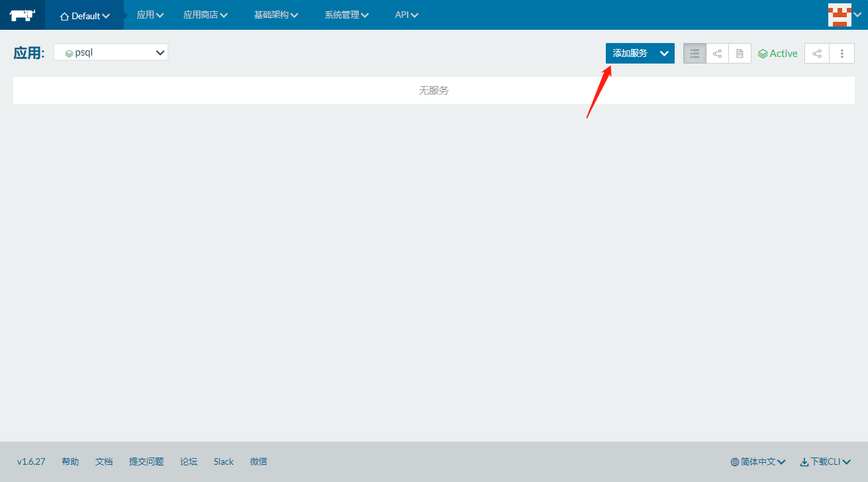
Task: Click the 应用: heading label
Action: click(29, 53)
